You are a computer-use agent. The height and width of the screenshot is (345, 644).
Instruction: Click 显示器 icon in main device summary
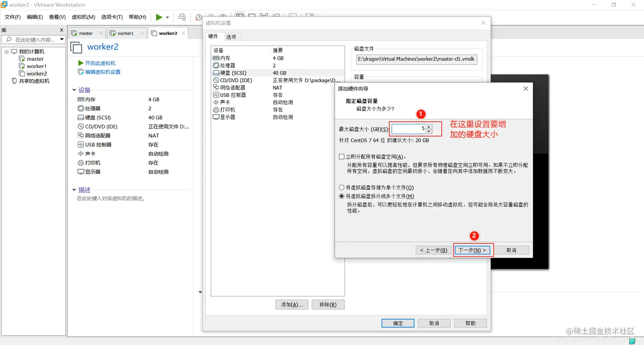tap(81, 172)
